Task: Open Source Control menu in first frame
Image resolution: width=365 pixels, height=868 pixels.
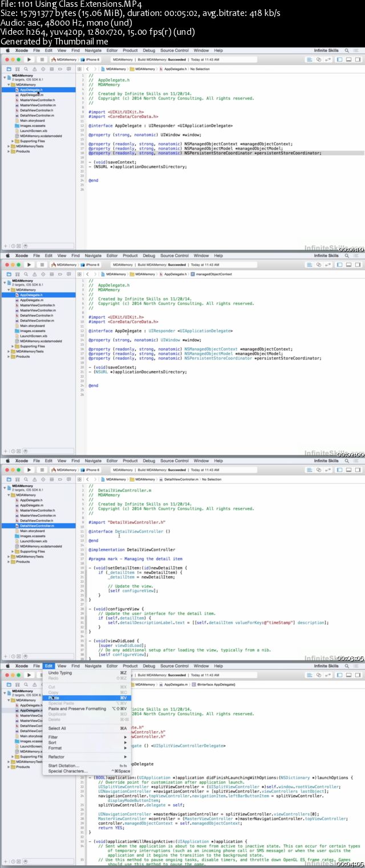Action: 175,50
